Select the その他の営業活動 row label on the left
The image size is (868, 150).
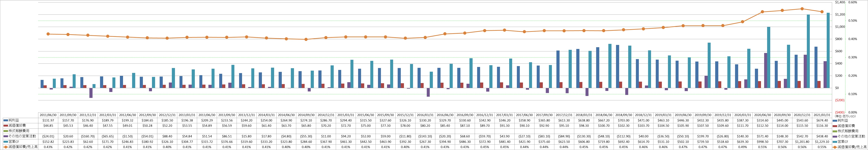point(22,136)
